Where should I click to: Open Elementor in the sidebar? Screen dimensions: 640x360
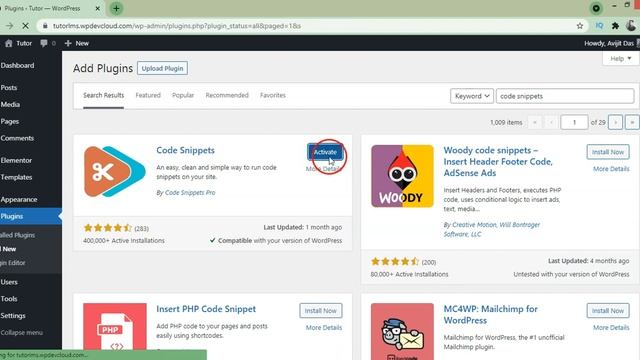click(16, 160)
